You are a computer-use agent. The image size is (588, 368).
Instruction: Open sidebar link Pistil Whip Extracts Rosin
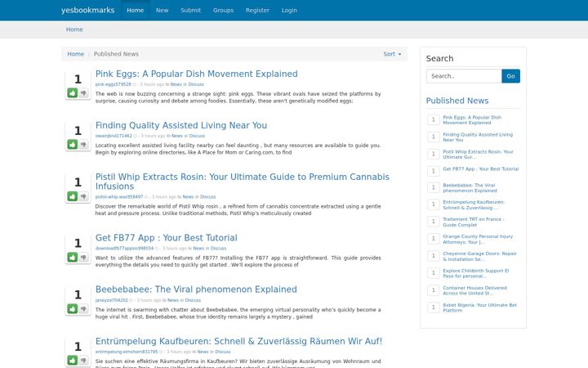[478, 155]
